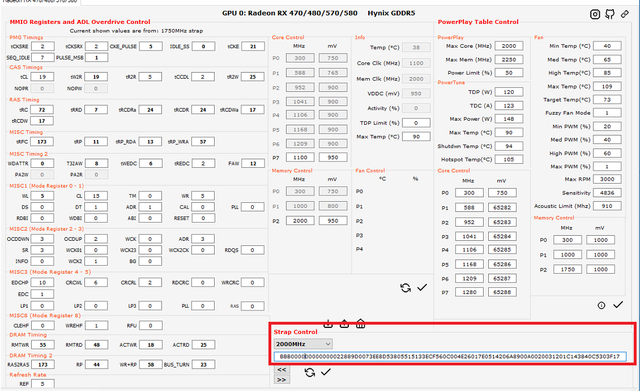Edit the BUS_TURN field
This screenshot has height=391, width=640.
[203, 364]
